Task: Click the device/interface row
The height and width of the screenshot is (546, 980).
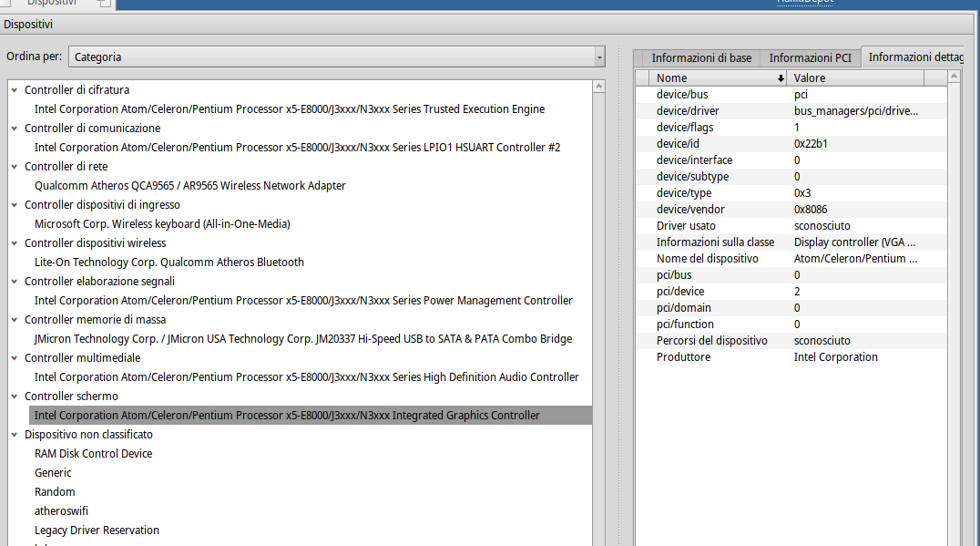Action: (x=791, y=160)
